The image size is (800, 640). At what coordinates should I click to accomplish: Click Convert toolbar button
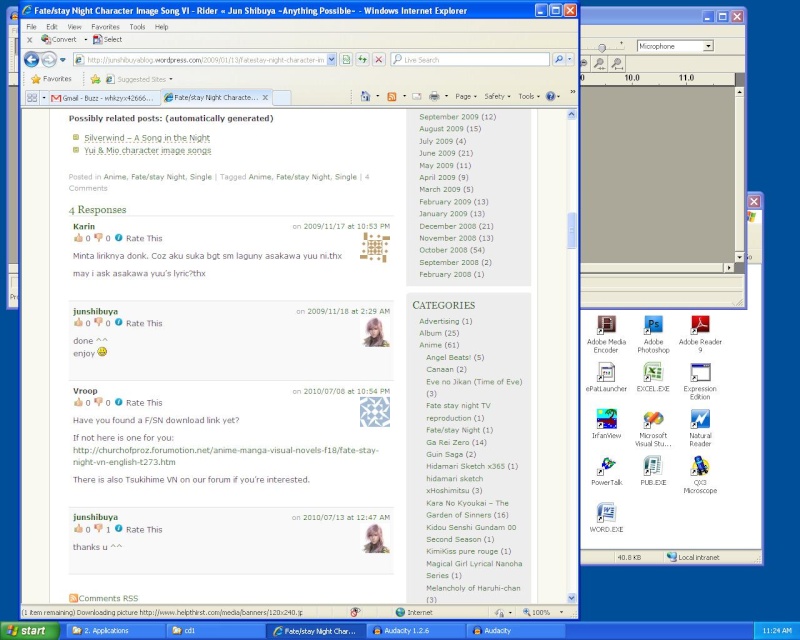tap(59, 39)
